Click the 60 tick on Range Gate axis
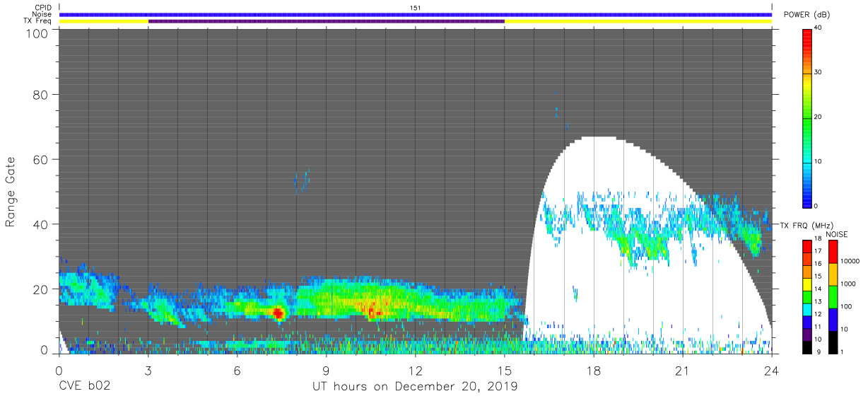Image resolution: width=868 pixels, height=401 pixels. pyautogui.click(x=40, y=159)
